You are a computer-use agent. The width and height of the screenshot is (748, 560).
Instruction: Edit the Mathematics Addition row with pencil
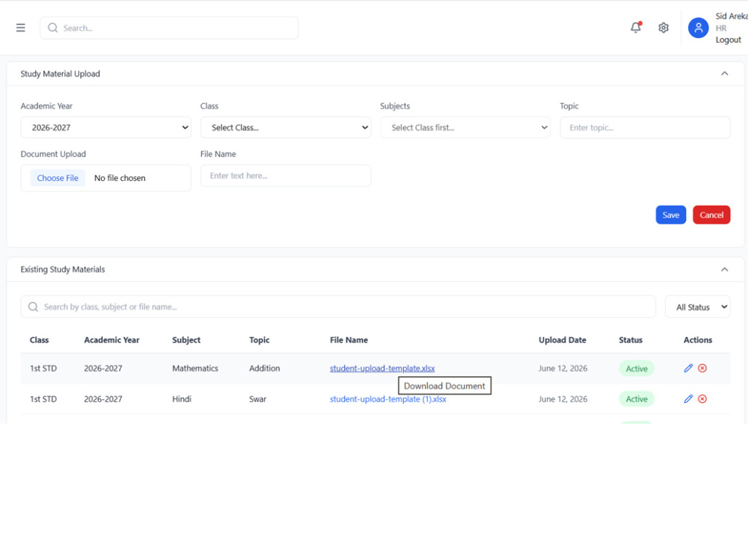point(688,368)
